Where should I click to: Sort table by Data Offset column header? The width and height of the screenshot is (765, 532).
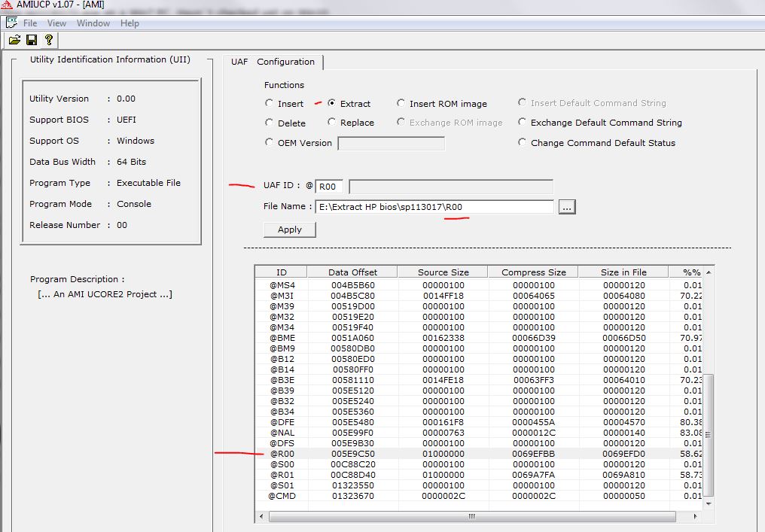[x=352, y=272]
